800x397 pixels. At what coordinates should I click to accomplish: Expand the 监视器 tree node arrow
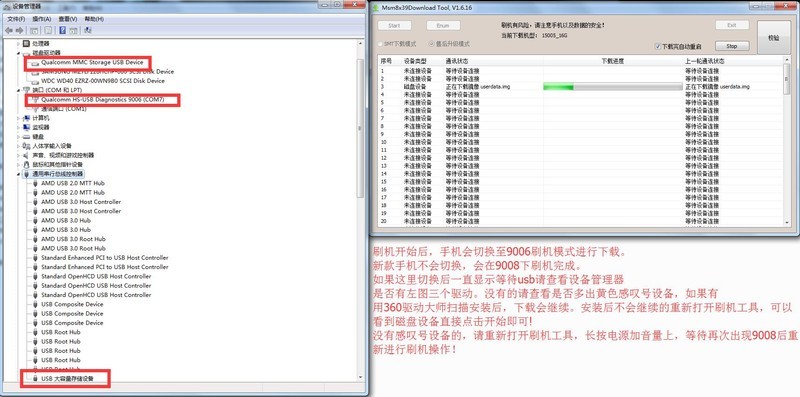[19, 127]
